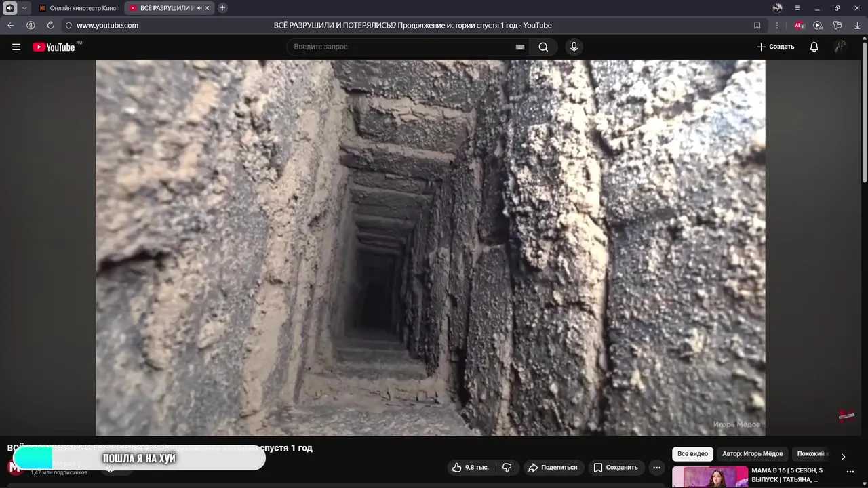The height and width of the screenshot is (488, 868).
Task: Go to the YouTube home logo
Action: click(x=54, y=47)
